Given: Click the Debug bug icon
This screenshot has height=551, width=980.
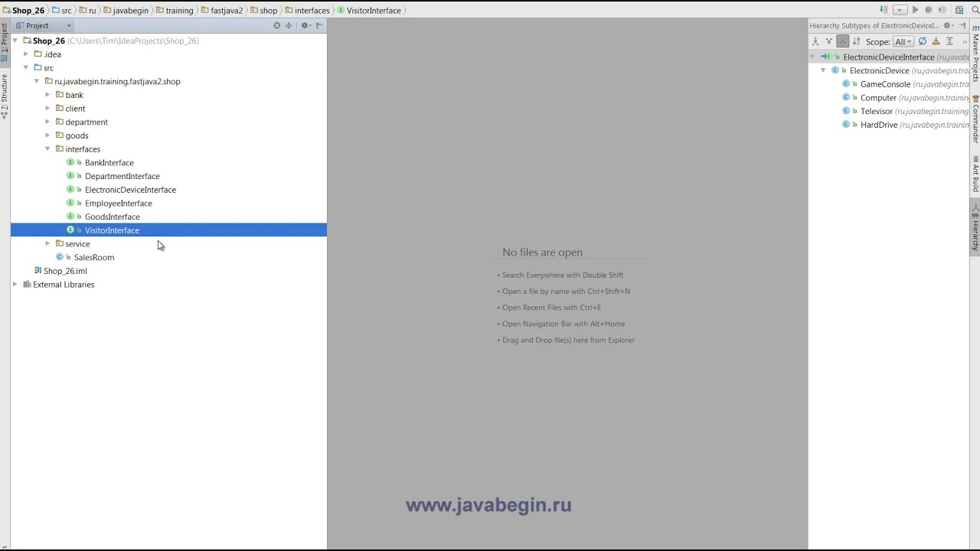Looking at the screenshot, I should coord(929,10).
